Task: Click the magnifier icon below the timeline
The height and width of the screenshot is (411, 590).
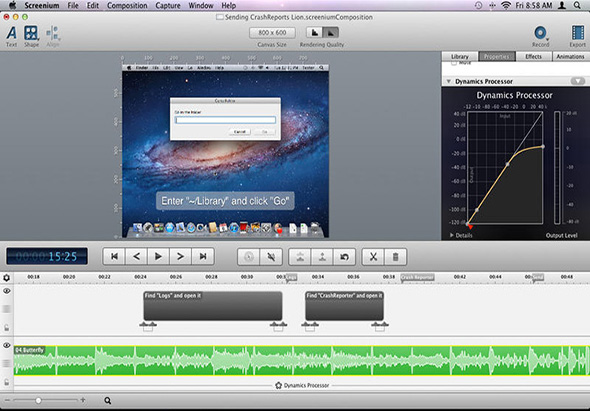Action: coord(108,400)
